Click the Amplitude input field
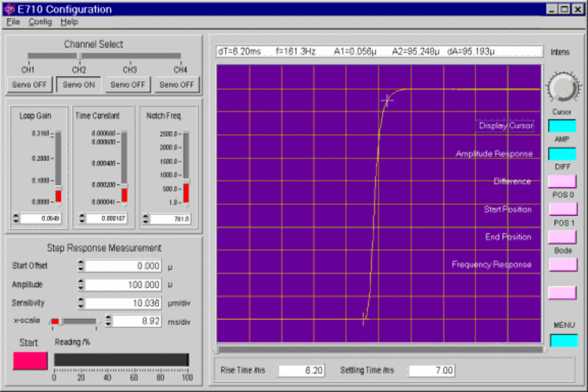 coord(123,284)
